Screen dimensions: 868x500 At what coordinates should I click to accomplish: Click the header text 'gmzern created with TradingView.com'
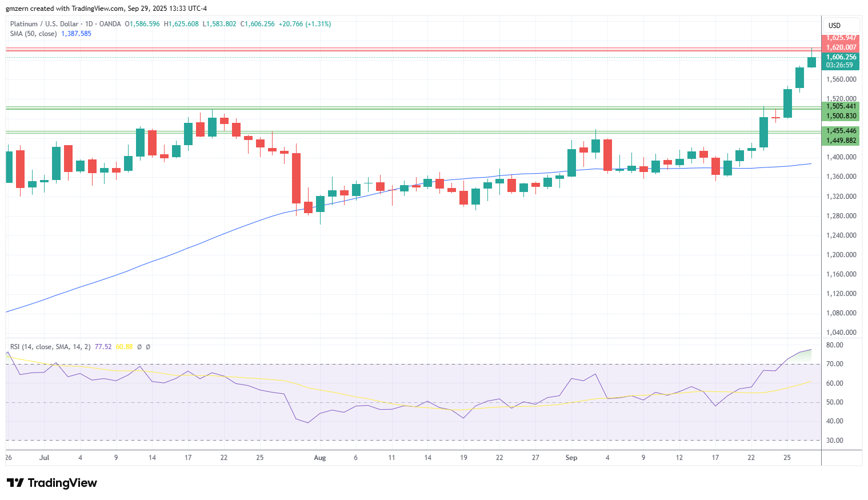[65, 9]
